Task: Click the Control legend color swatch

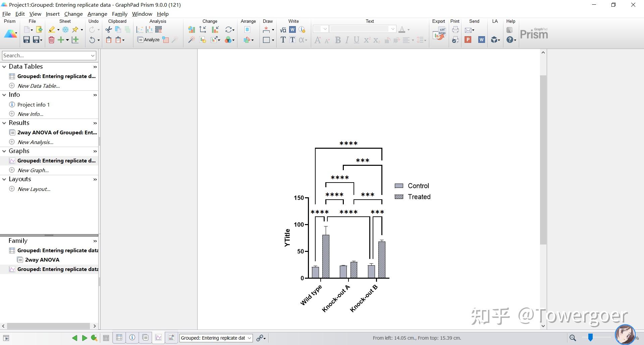Action: coord(399,186)
